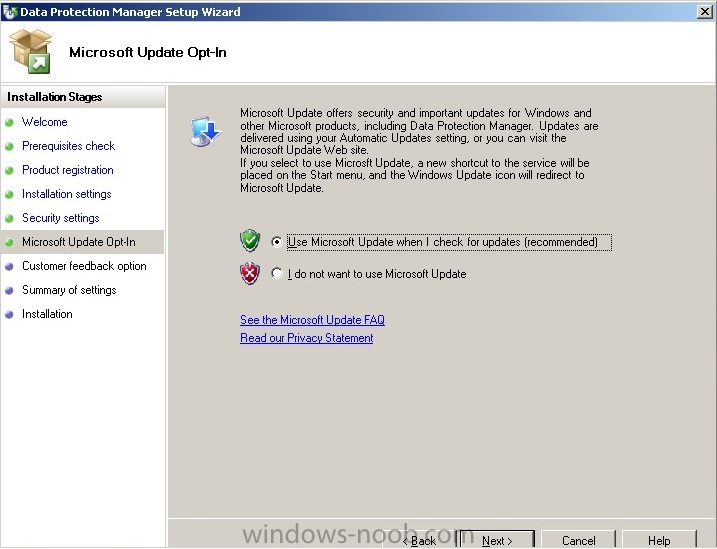Select I do not want Microsoft Update

(277, 273)
